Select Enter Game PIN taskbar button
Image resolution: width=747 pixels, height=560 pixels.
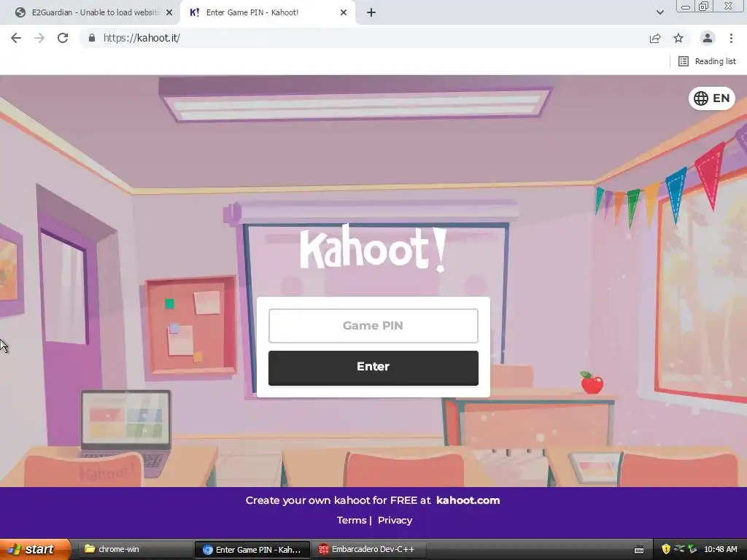click(x=252, y=550)
